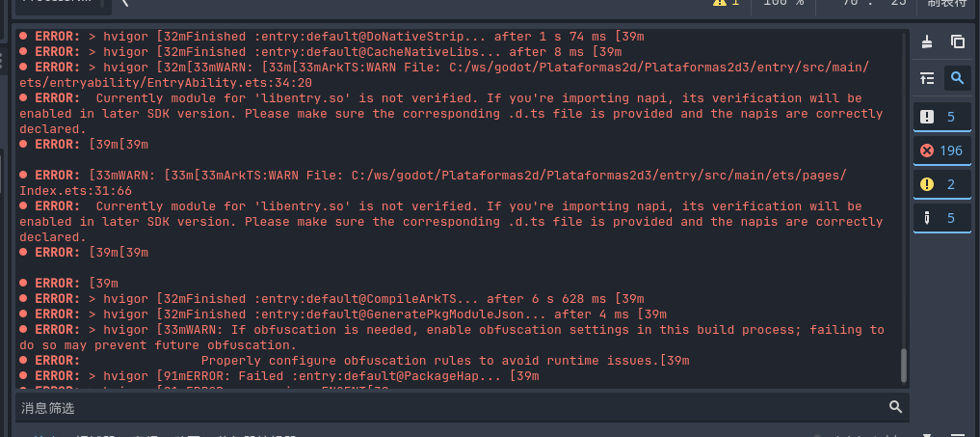Click the red error circle icon

[927, 150]
